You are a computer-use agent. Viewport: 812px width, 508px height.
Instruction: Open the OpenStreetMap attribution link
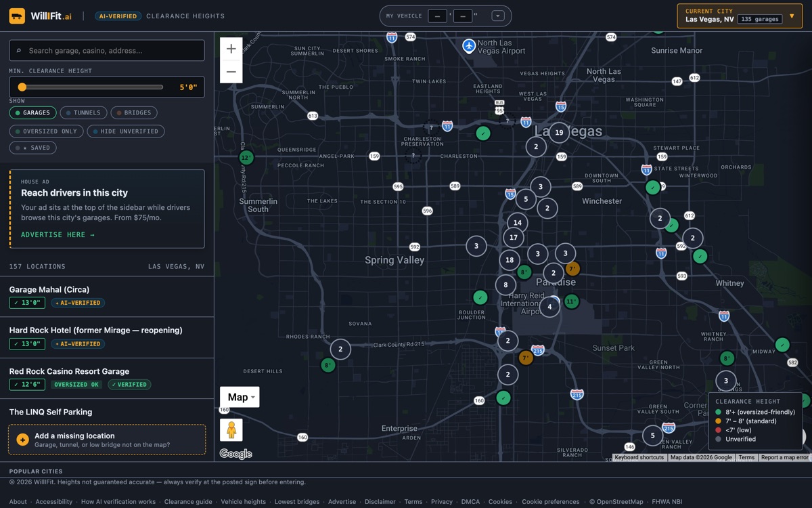[616, 502]
